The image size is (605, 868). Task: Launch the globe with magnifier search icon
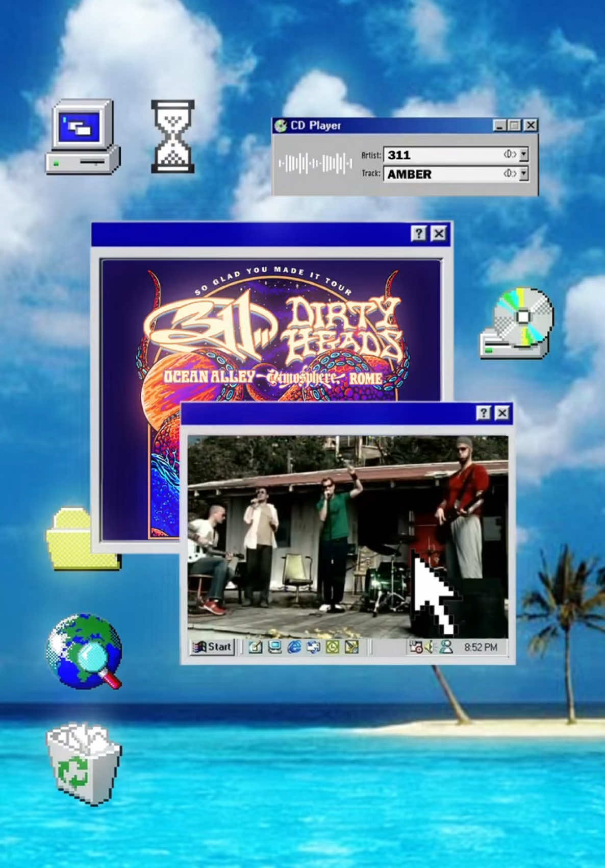[x=84, y=651]
